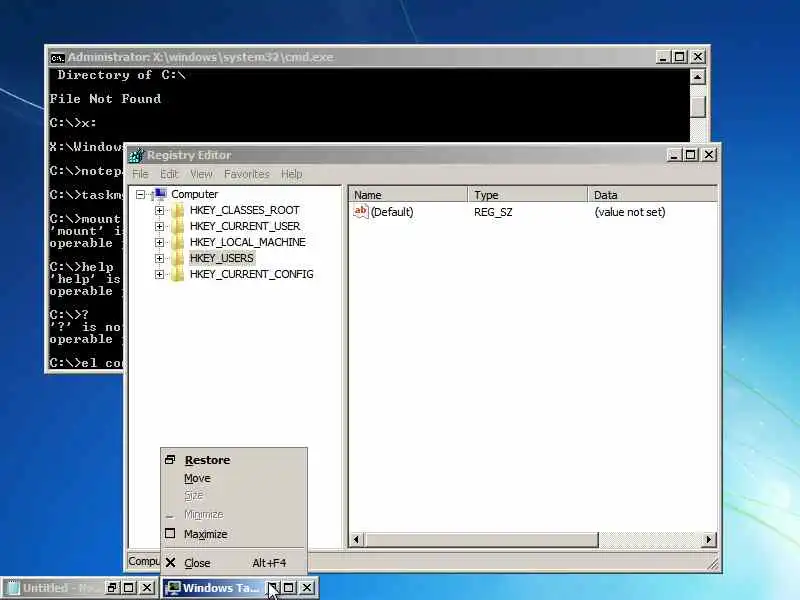Viewport: 800px width, 600px height.
Task: Click the cmd window vertical scrollbar thumb
Action: pos(697,107)
